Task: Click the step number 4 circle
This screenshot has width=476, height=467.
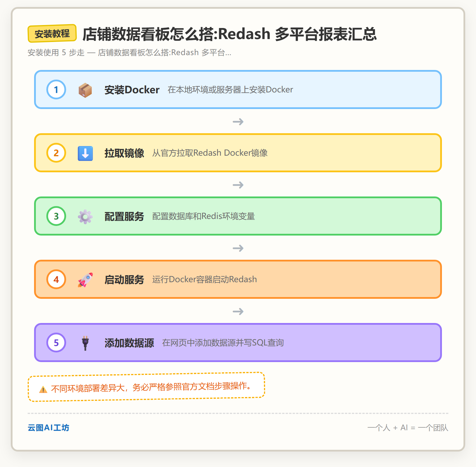Action: 56,279
